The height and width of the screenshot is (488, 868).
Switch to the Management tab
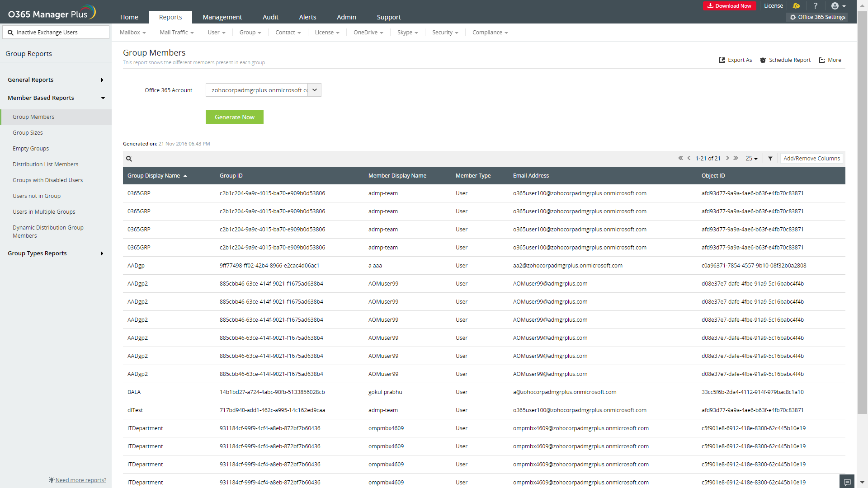(x=222, y=17)
